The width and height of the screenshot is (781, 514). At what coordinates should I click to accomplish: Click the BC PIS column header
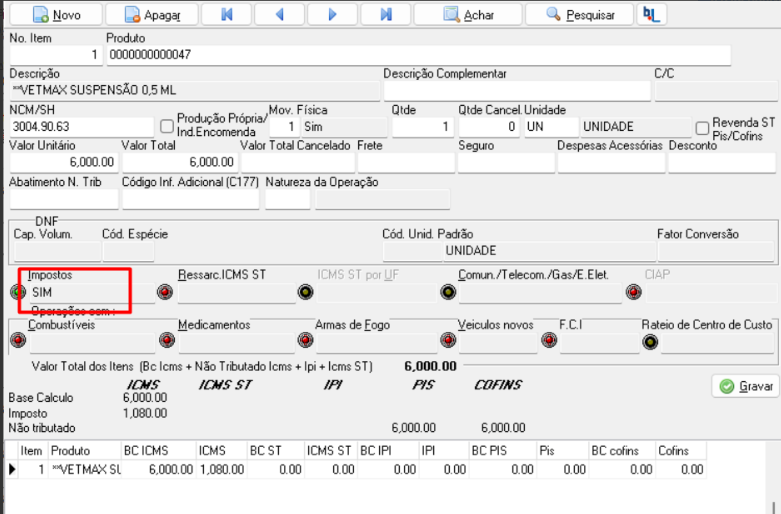503,451
